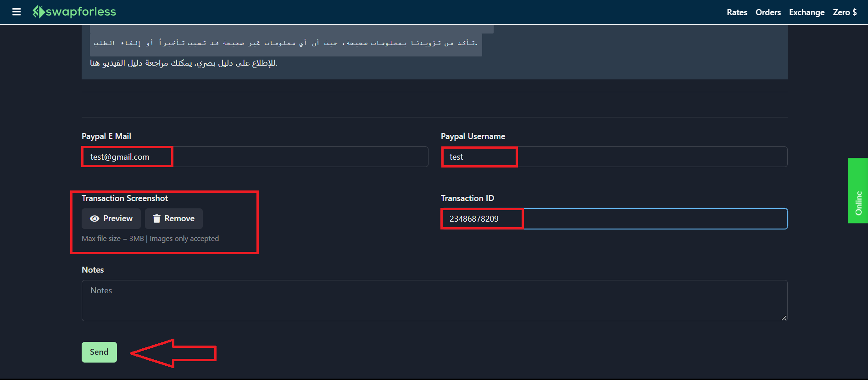Screen dimensions: 868x380
Task: Open the green Online chat tab
Action: click(858, 191)
